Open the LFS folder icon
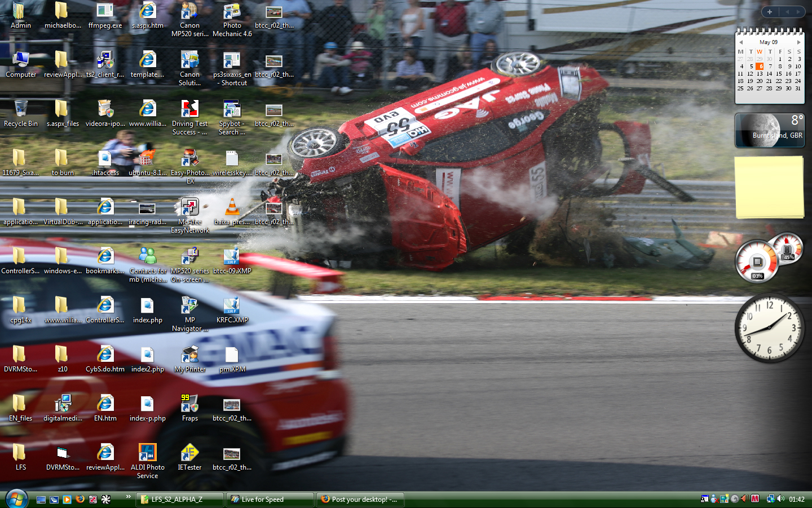Screen dimensions: 812x508 [20, 458]
